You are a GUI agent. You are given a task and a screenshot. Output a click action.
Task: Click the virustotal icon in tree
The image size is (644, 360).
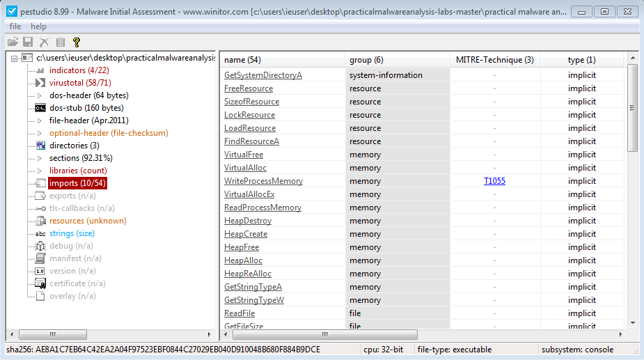(x=40, y=83)
